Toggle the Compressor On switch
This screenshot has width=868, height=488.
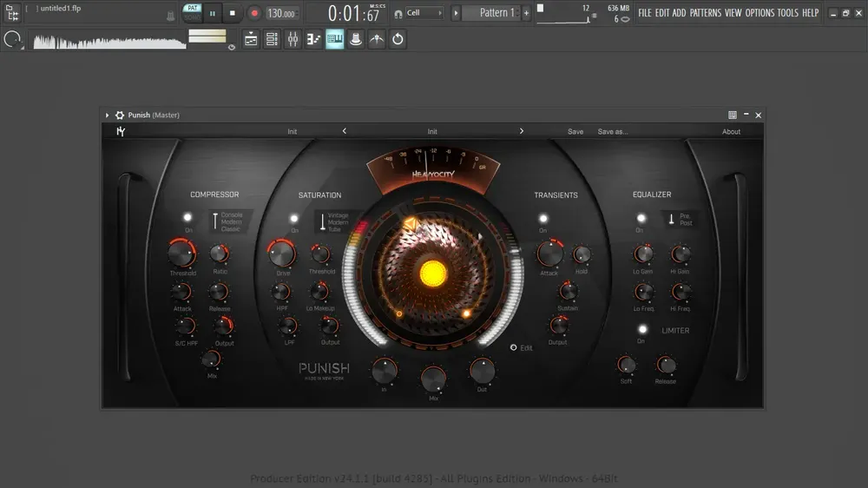coord(187,217)
